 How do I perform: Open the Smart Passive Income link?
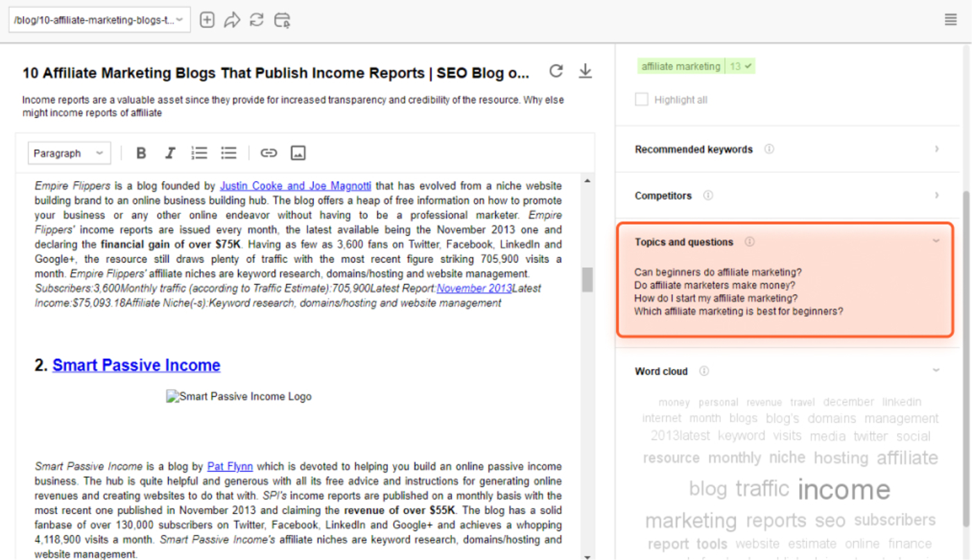[x=136, y=364]
